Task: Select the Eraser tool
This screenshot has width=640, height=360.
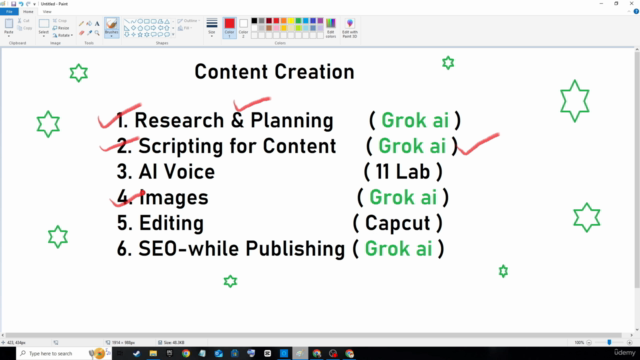Action: click(81, 33)
